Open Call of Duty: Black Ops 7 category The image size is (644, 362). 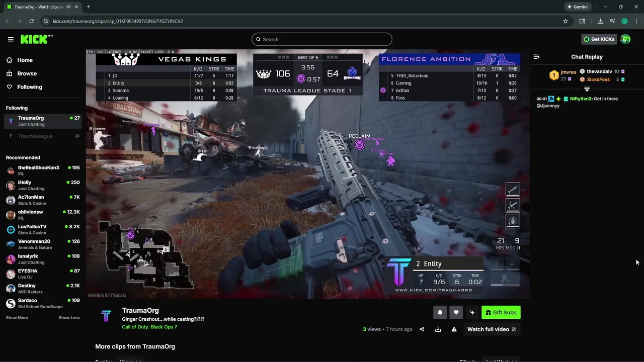click(x=149, y=327)
